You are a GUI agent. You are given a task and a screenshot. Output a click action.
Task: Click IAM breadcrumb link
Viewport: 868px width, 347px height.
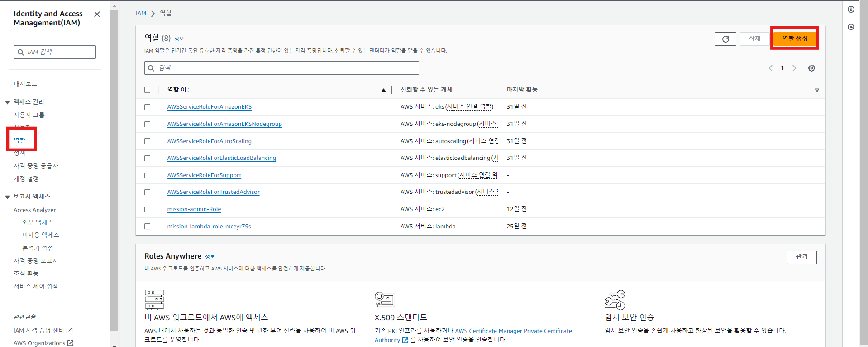[x=141, y=14]
